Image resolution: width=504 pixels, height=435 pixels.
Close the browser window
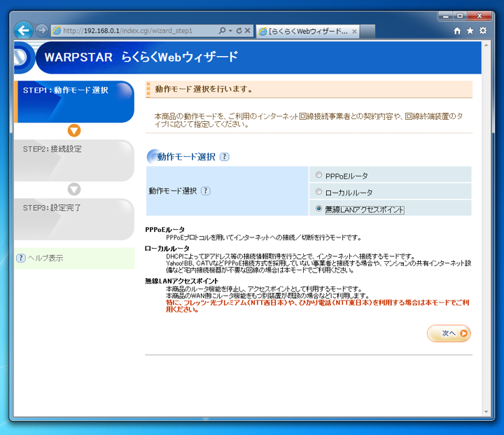(479, 16)
